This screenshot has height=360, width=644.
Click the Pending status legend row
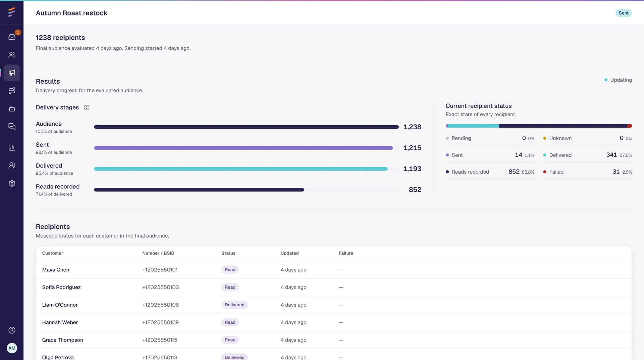[x=490, y=138]
